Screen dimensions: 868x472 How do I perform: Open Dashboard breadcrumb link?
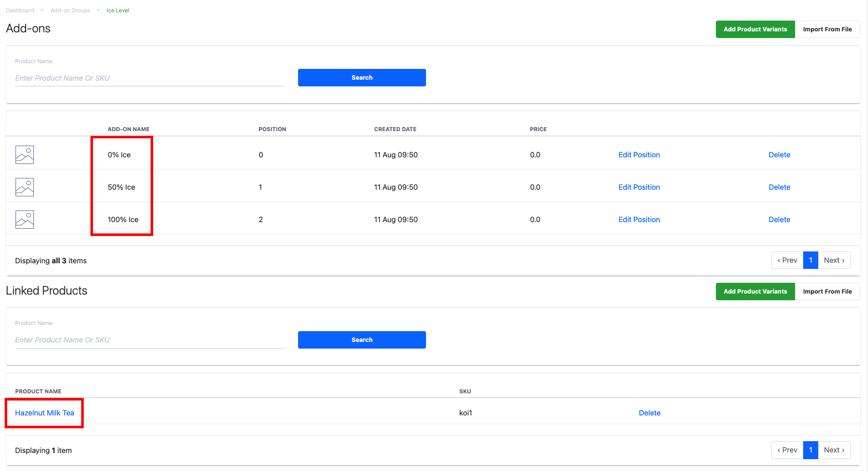[20, 10]
